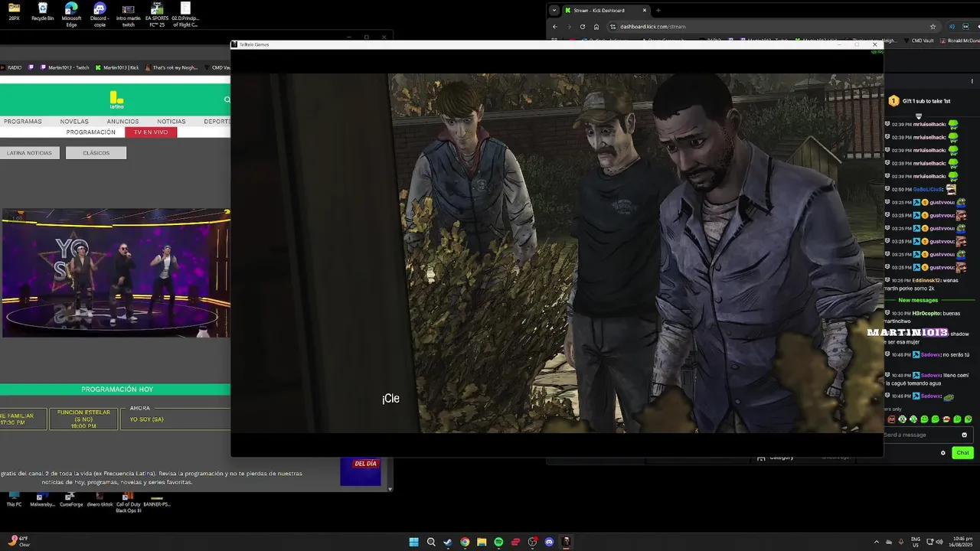The image size is (980, 551).
Task: Select the PROGRAMACIÓN tab on the Latina site
Action: click(91, 132)
